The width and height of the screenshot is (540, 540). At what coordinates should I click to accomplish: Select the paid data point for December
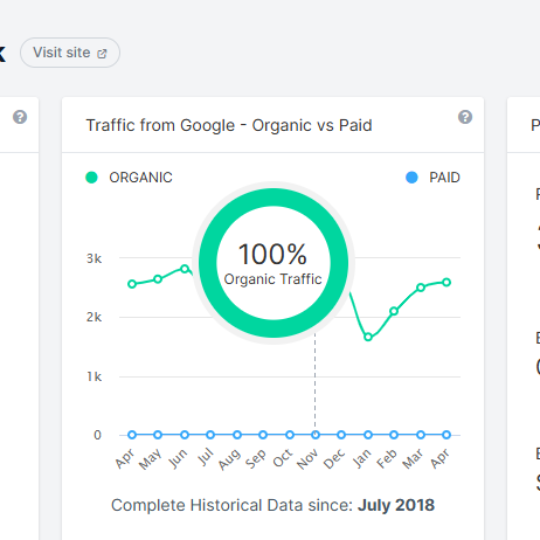(341, 435)
